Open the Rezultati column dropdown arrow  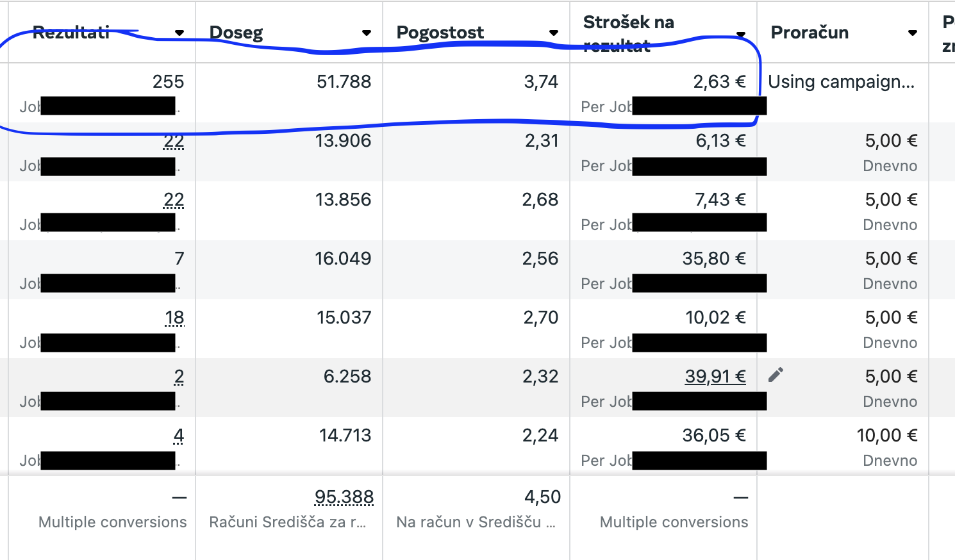179,33
